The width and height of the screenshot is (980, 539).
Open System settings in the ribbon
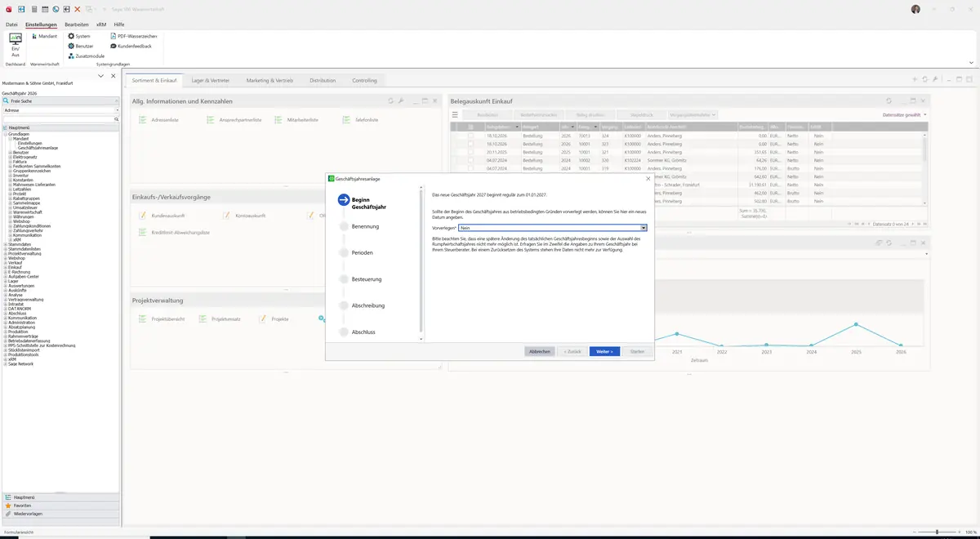point(79,36)
